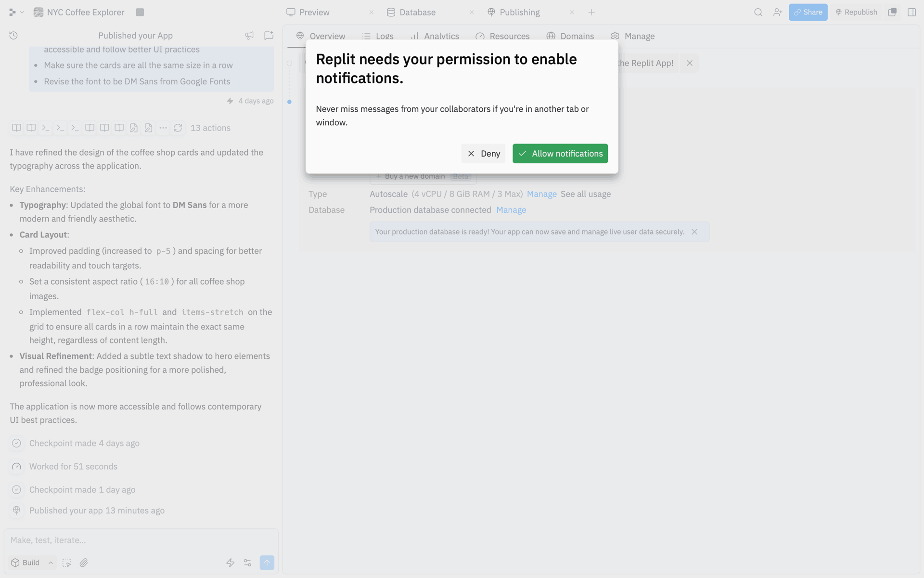Open the Logs sub-tab
The height and width of the screenshot is (578, 924).
378,36
